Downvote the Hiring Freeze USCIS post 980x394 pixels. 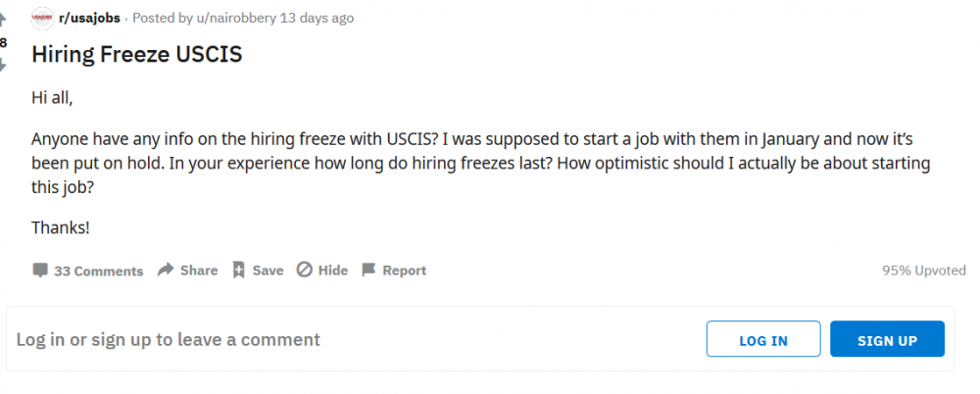[x=3, y=65]
